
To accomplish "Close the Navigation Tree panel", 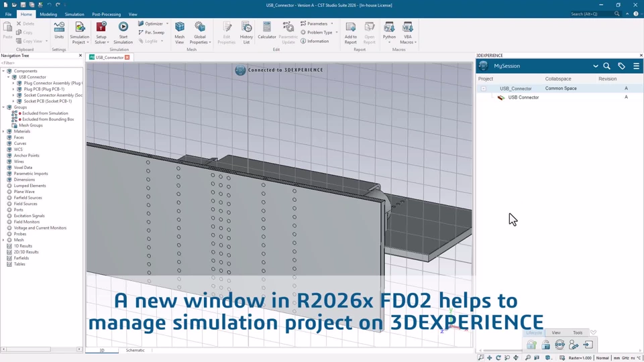I will pyautogui.click(x=80, y=56).
